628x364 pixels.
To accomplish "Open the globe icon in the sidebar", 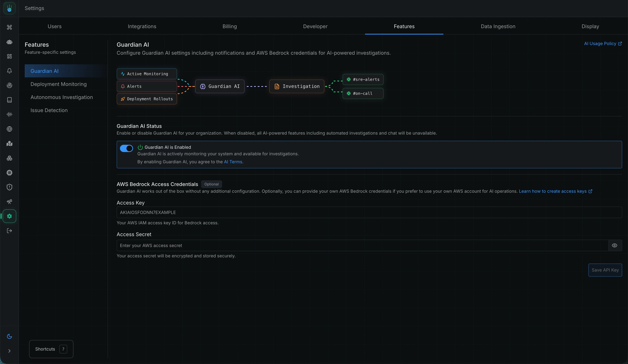I will tap(9, 129).
